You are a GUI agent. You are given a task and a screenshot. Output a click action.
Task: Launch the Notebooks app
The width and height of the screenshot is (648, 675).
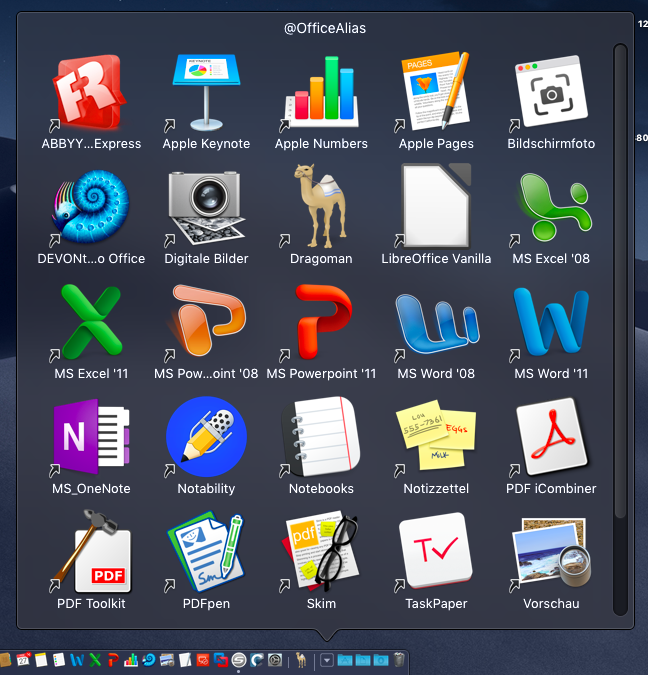[321, 436]
